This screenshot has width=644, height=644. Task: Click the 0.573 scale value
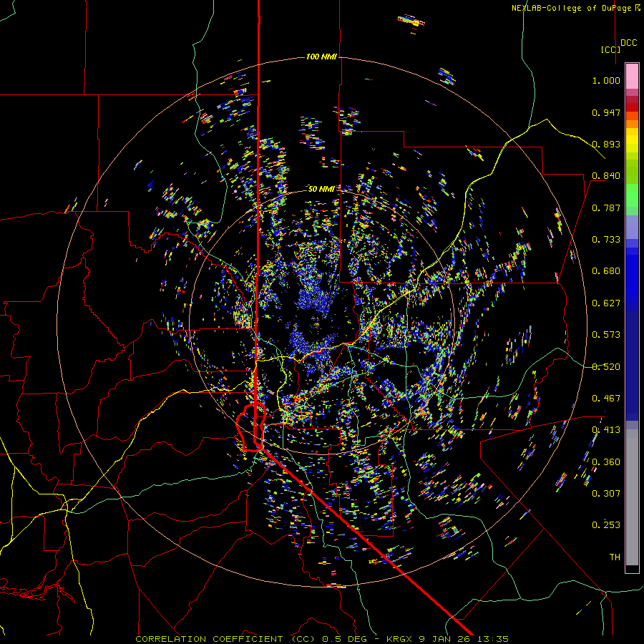pyautogui.click(x=606, y=335)
